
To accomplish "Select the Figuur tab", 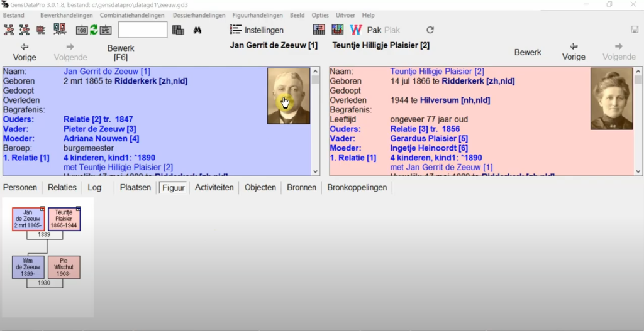I will 174,187.
